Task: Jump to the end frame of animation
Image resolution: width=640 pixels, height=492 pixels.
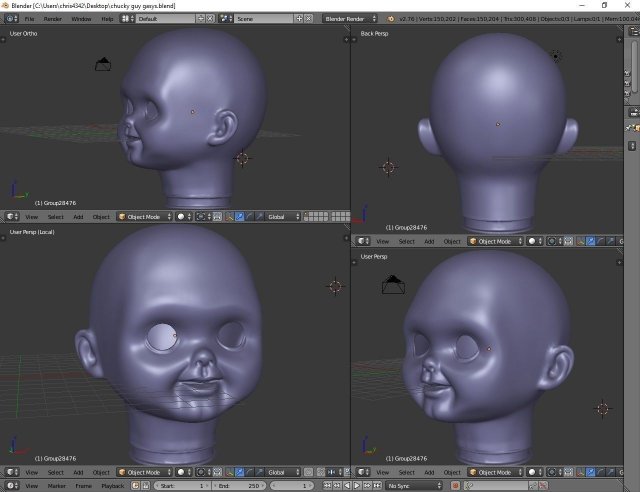Action: coord(377,486)
